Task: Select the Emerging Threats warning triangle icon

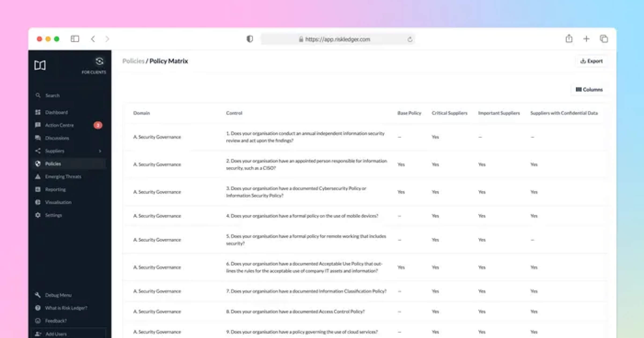Action: 38,177
